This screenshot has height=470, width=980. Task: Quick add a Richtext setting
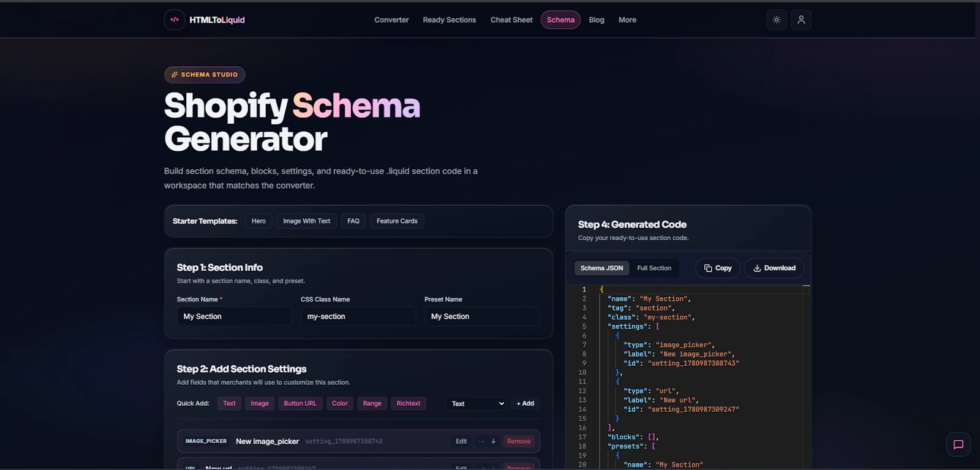coord(409,403)
